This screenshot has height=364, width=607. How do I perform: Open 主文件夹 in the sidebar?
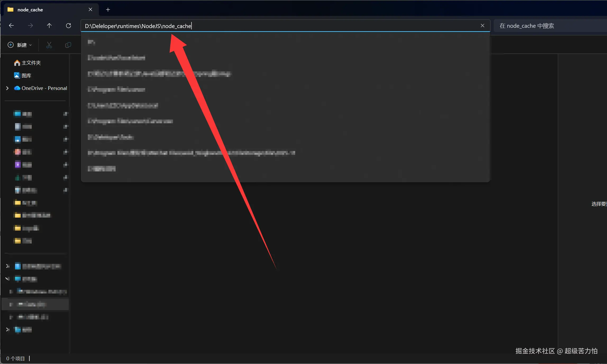[x=31, y=63]
